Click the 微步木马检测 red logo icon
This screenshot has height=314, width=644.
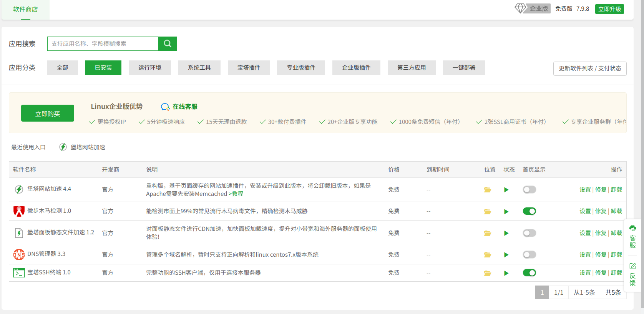[x=19, y=211]
